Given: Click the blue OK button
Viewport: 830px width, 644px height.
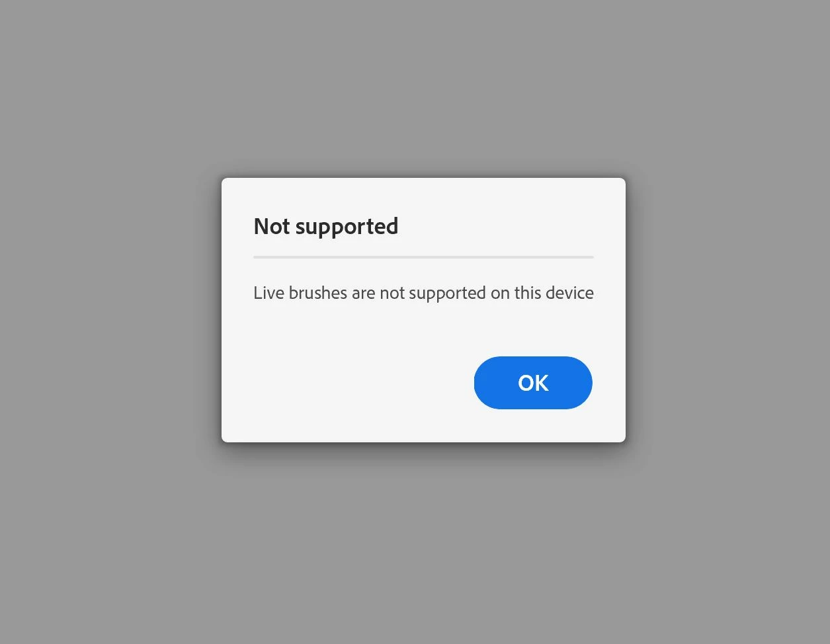Looking at the screenshot, I should (533, 383).
